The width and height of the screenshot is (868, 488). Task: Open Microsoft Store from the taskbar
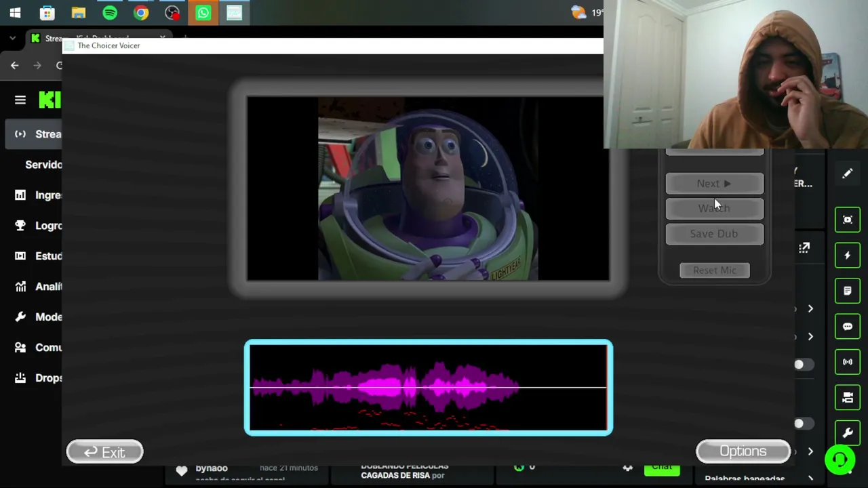click(x=47, y=12)
